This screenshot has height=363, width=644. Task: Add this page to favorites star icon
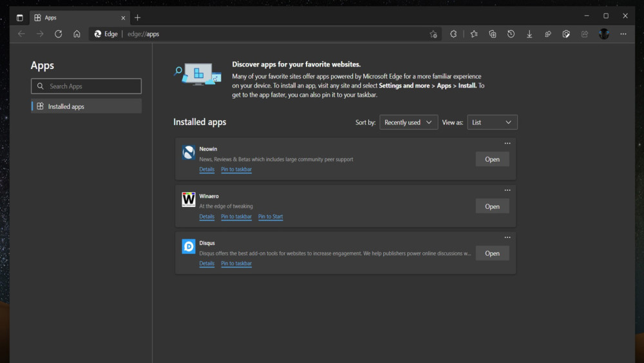pos(433,34)
